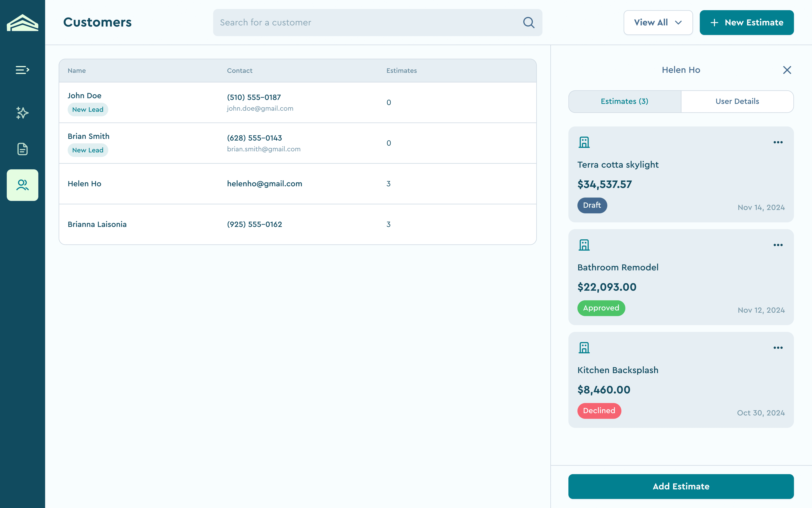Click phone number (925) 555-0162
The image size is (812, 508).
click(x=254, y=224)
